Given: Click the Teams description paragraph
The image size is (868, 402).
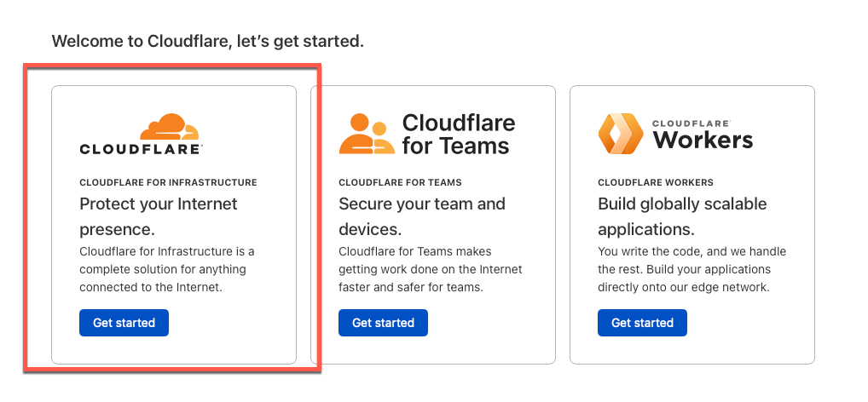Looking at the screenshot, I should click(431, 269).
